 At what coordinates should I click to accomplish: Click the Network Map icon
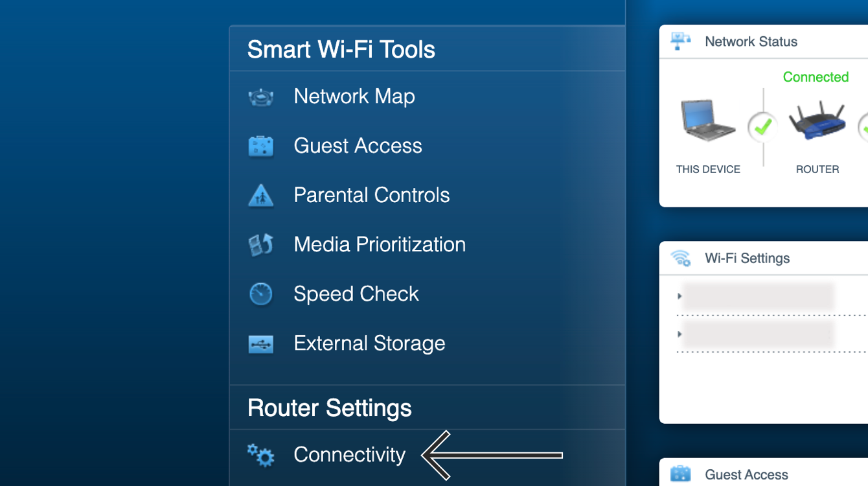coord(261,98)
